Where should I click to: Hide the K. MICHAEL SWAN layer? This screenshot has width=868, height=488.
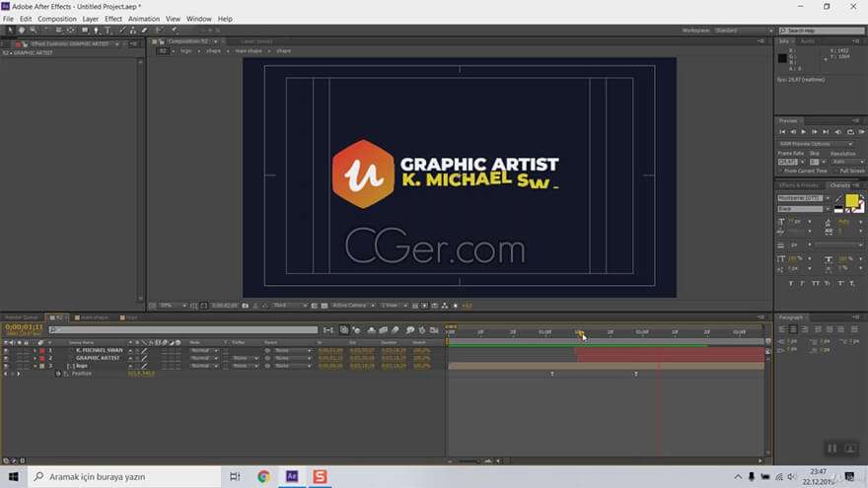[6, 350]
